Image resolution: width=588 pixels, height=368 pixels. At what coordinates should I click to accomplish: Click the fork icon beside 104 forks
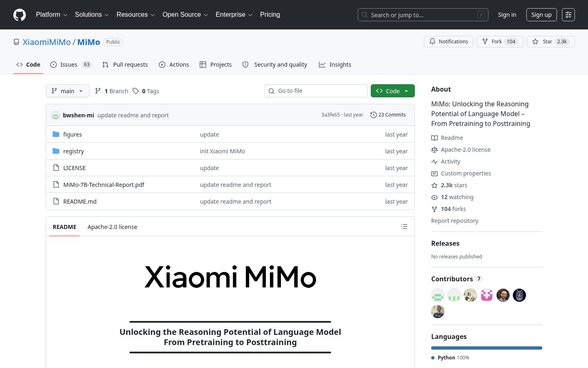click(434, 209)
